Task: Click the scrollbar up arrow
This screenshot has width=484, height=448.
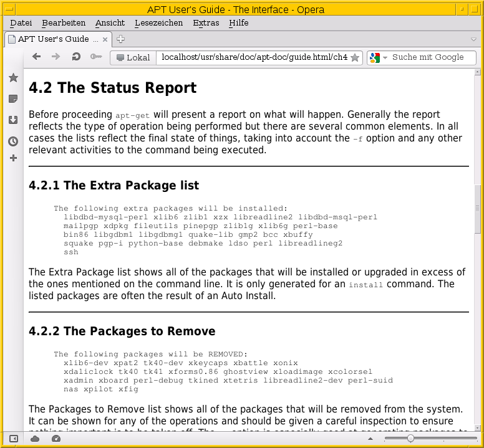Action: point(478,72)
